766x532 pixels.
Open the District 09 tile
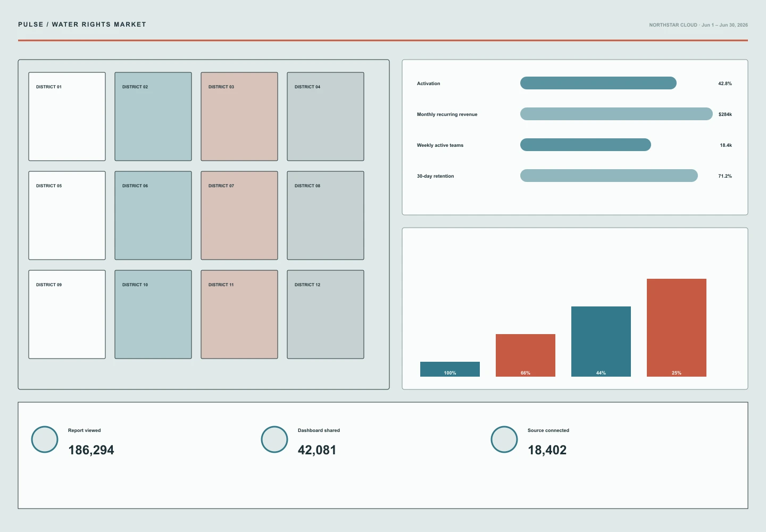pyautogui.click(x=67, y=314)
